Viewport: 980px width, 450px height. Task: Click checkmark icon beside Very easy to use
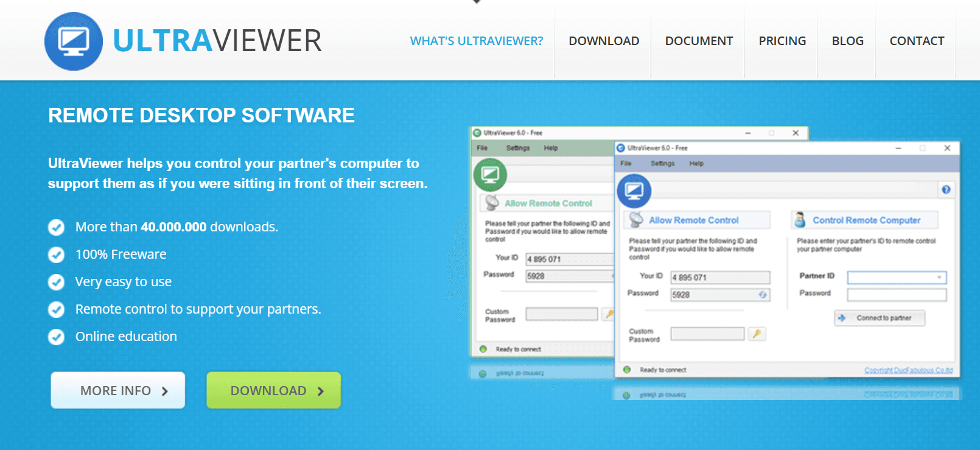56,282
